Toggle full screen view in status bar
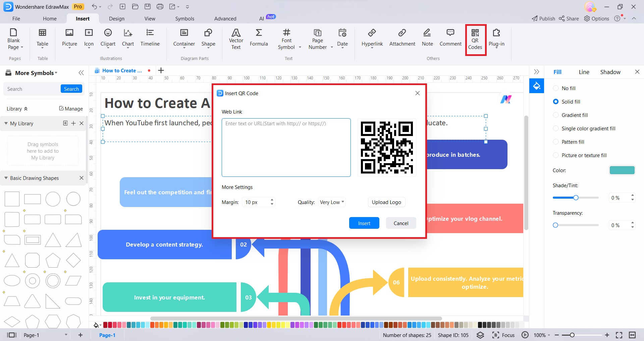 tap(619, 335)
